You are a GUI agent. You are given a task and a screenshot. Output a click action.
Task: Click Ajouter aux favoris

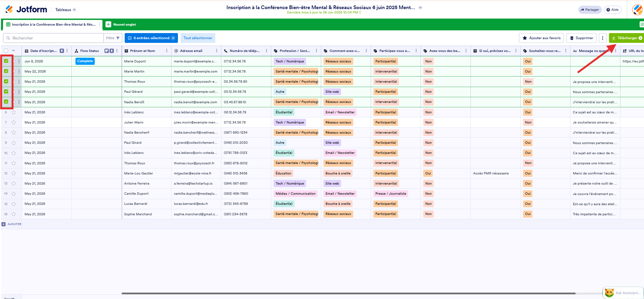pyautogui.click(x=541, y=38)
